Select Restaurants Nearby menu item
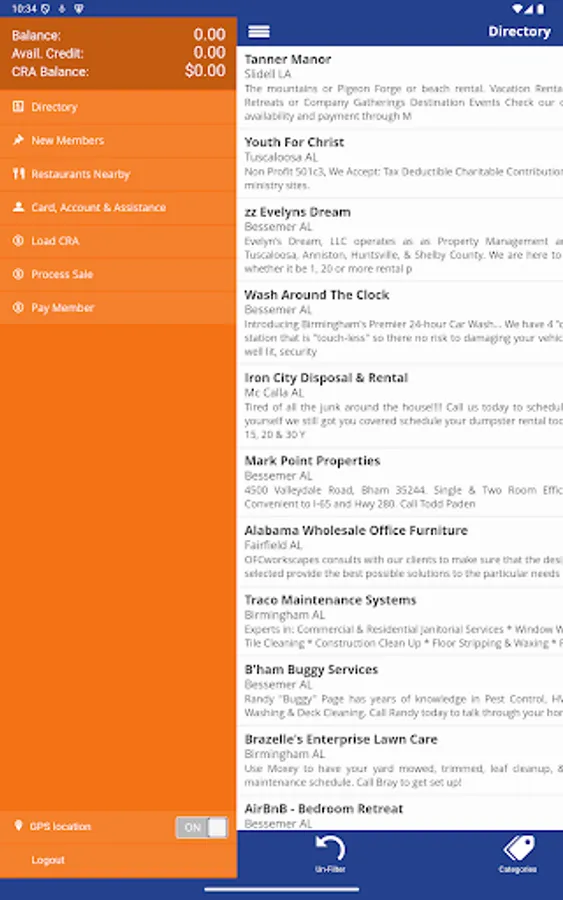Image resolution: width=563 pixels, height=900 pixels. pos(118,174)
